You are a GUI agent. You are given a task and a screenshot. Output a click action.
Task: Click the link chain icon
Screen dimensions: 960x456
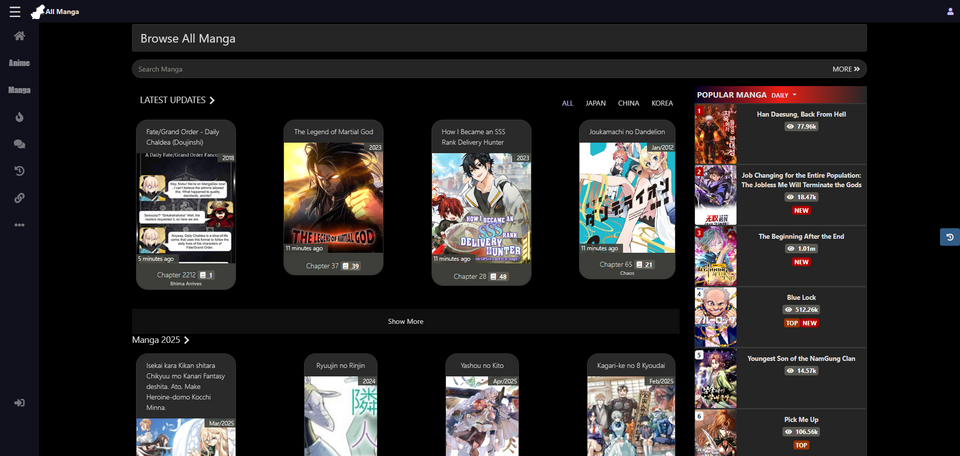(20, 198)
